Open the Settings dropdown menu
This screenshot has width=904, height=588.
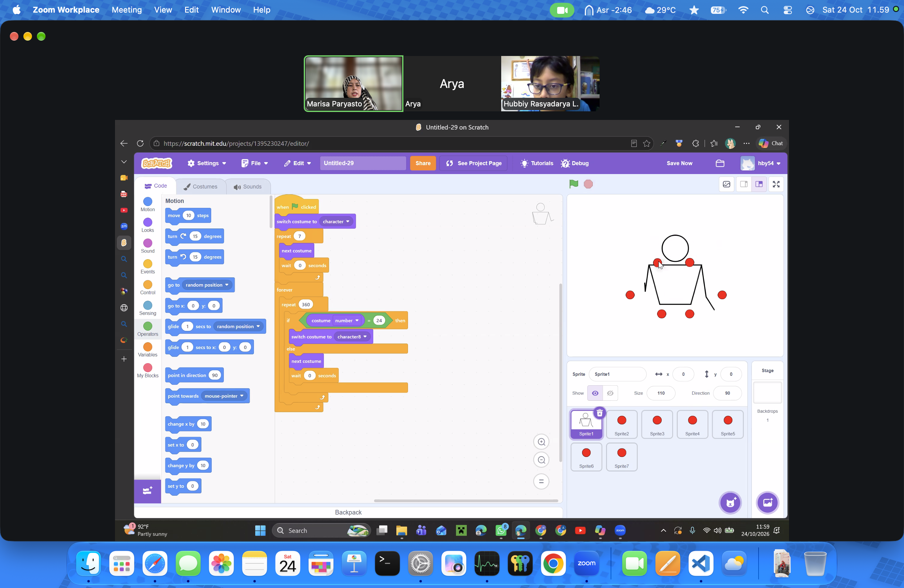(x=207, y=163)
